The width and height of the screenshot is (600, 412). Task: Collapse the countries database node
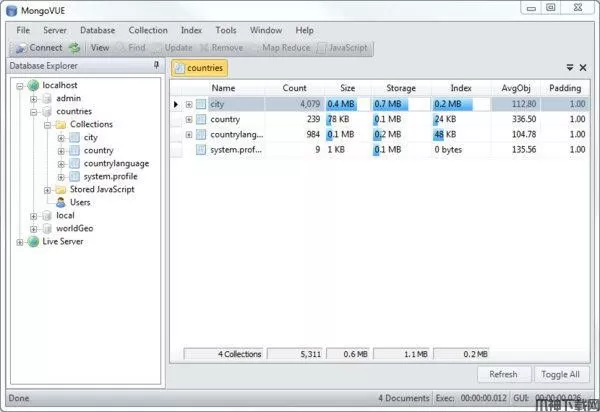tap(34, 111)
